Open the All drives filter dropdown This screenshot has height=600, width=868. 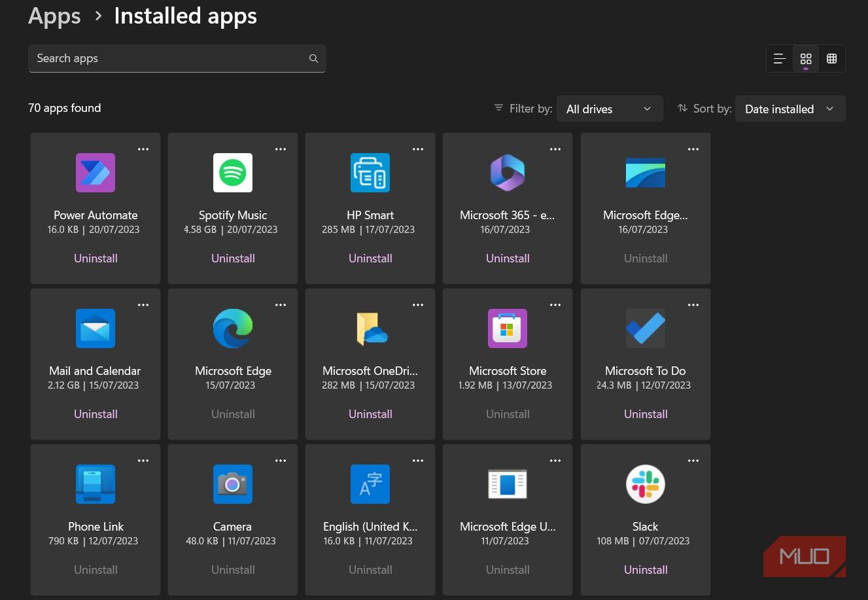609,109
